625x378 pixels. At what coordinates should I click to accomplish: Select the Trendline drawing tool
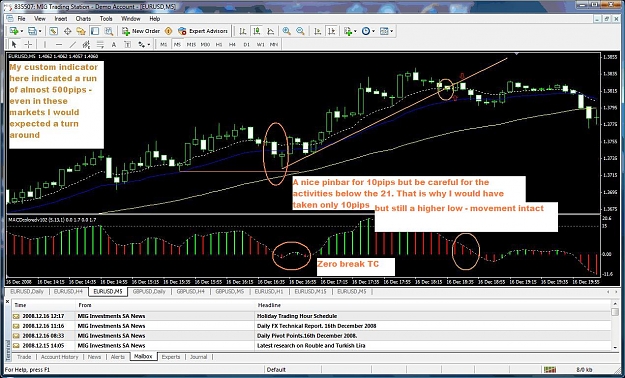(73, 45)
